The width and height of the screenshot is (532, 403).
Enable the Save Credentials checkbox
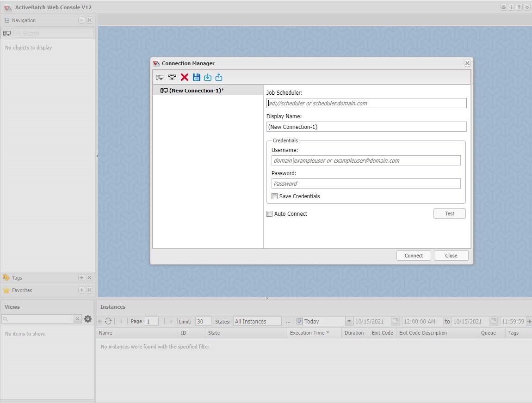pyautogui.click(x=275, y=196)
